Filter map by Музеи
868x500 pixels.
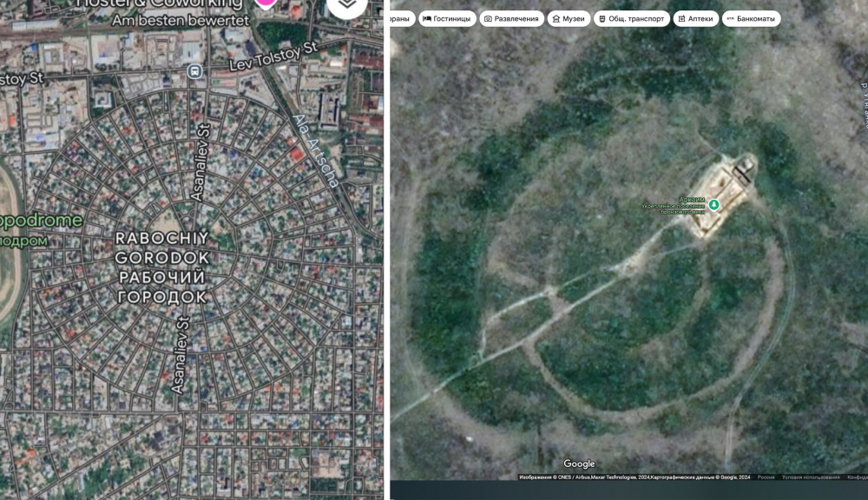point(569,19)
